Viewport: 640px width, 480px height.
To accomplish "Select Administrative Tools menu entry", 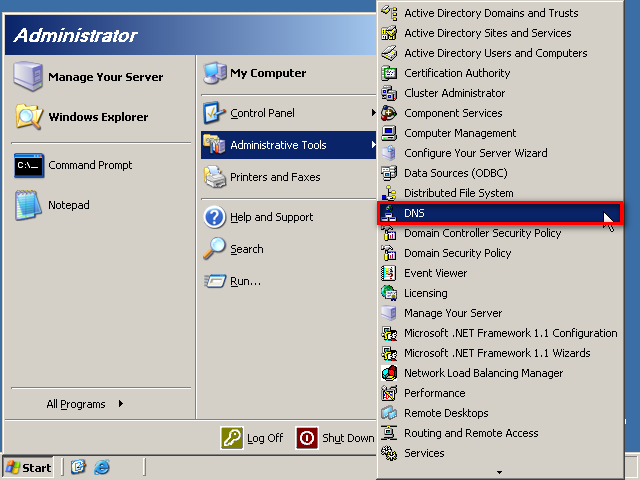I will [289, 144].
